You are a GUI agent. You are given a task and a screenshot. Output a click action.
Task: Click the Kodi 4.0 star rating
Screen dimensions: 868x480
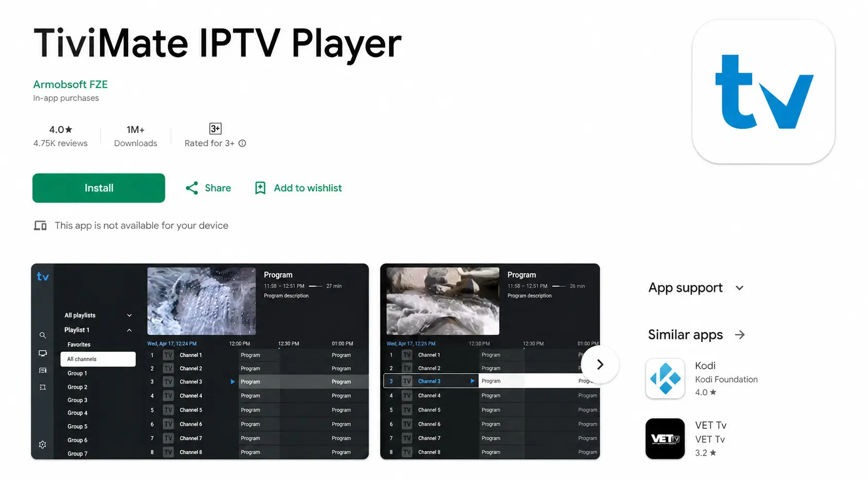point(705,392)
